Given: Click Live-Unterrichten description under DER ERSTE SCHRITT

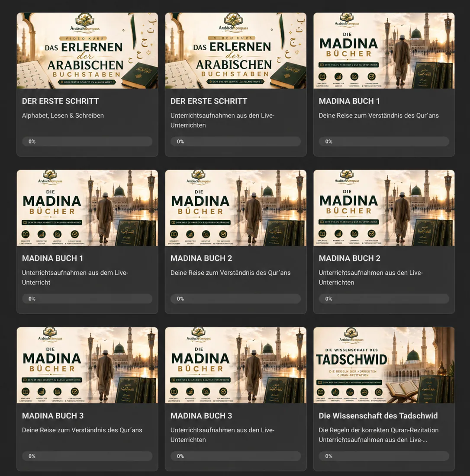Looking at the screenshot, I should pyautogui.click(x=222, y=121).
